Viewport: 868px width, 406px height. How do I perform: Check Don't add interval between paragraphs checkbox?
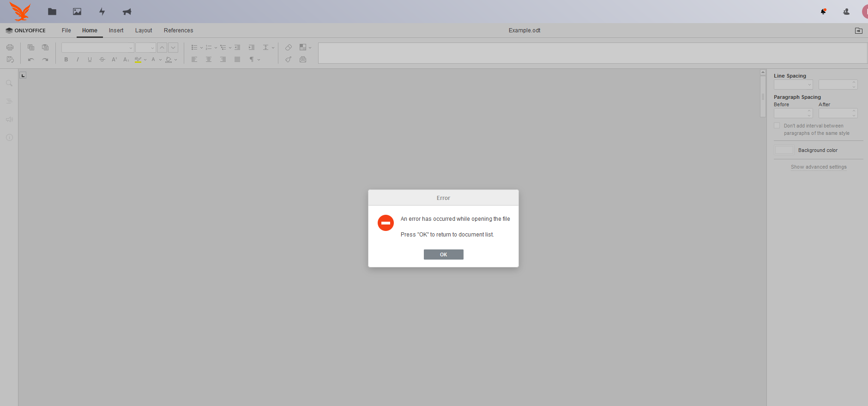777,126
